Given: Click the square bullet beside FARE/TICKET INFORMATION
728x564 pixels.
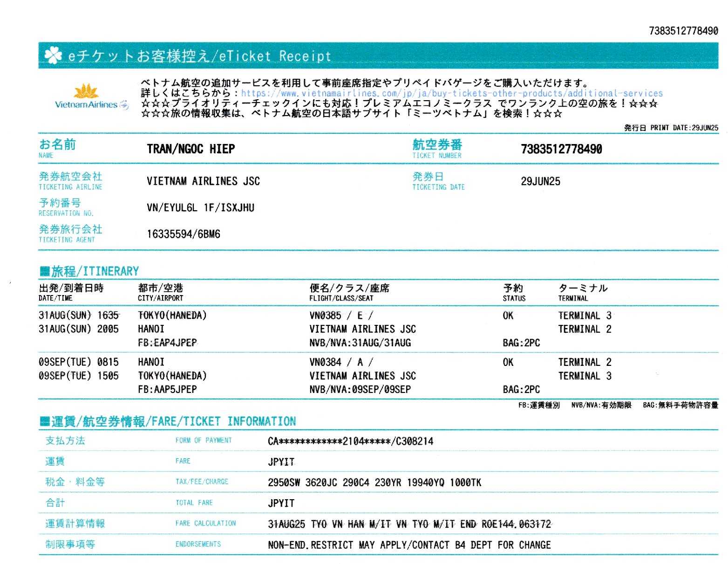Looking at the screenshot, I should (x=44, y=421).
